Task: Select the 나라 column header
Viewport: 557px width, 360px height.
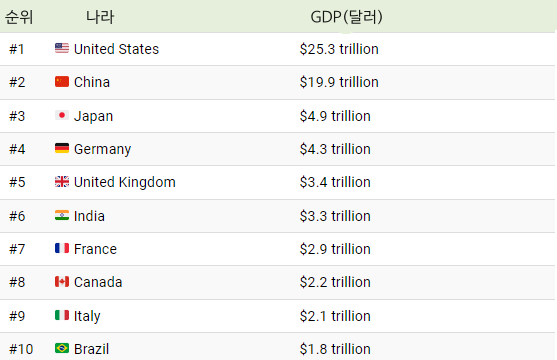Action: (100, 17)
